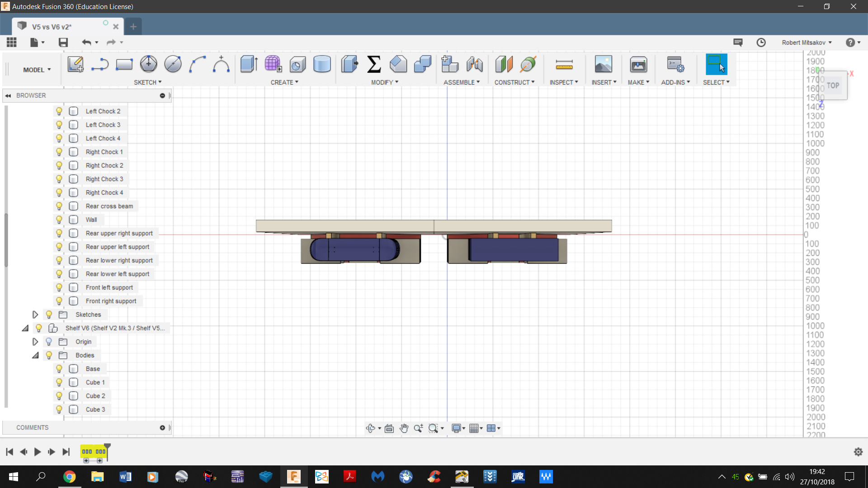Viewport: 868px width, 488px height.
Task: Expand the Origin folder
Action: (x=35, y=342)
